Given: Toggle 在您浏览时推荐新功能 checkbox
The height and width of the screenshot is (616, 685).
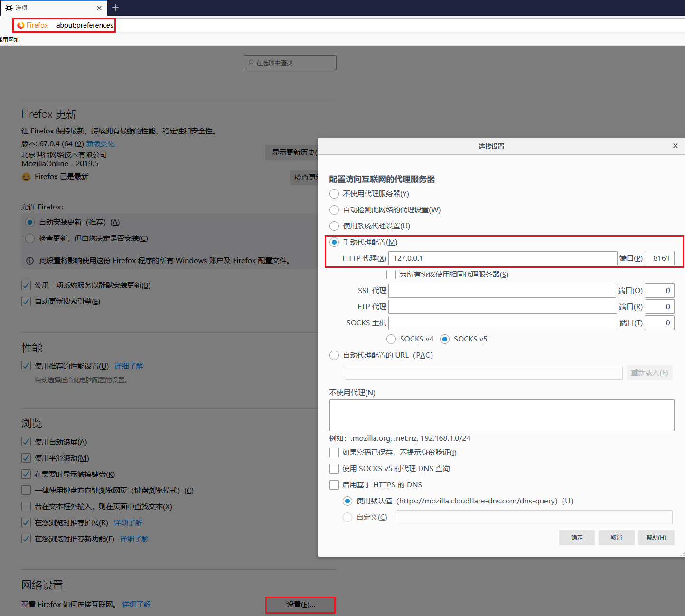Looking at the screenshot, I should pyautogui.click(x=26, y=539).
